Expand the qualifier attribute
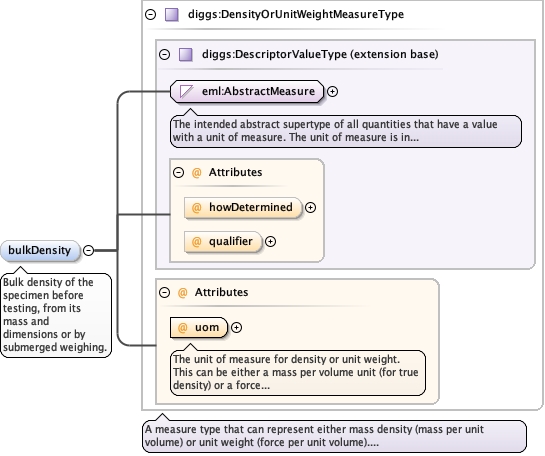Viewport: 545px width, 456px height. click(x=270, y=242)
